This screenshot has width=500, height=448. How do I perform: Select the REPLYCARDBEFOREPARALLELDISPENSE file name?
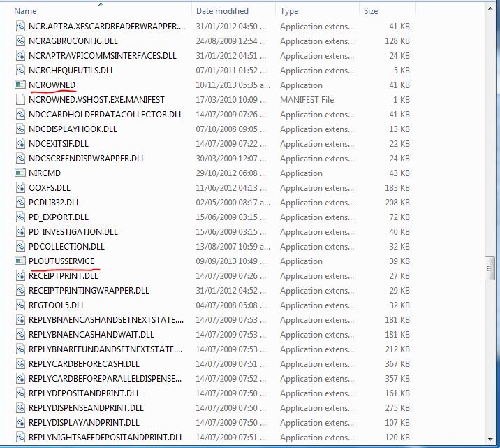105,378
